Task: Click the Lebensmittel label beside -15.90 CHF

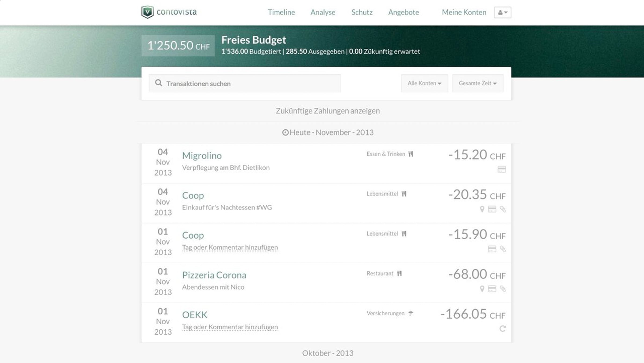Action: click(x=382, y=234)
